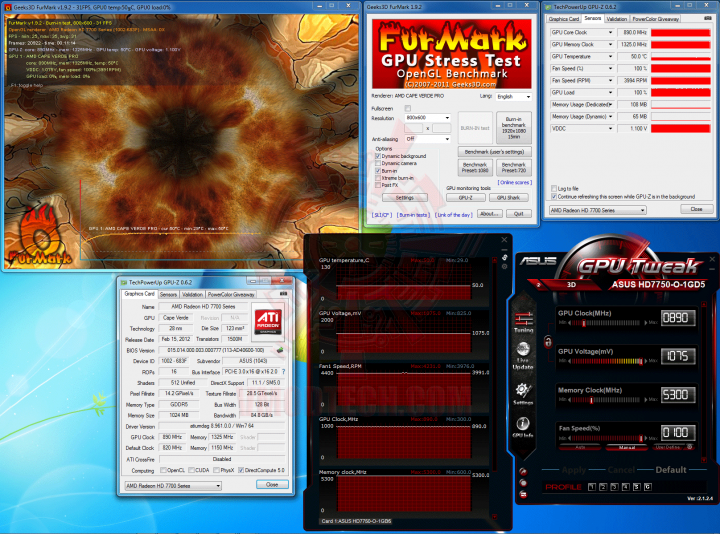Open Settings gear in GPU Tweak sidebar

523,393
